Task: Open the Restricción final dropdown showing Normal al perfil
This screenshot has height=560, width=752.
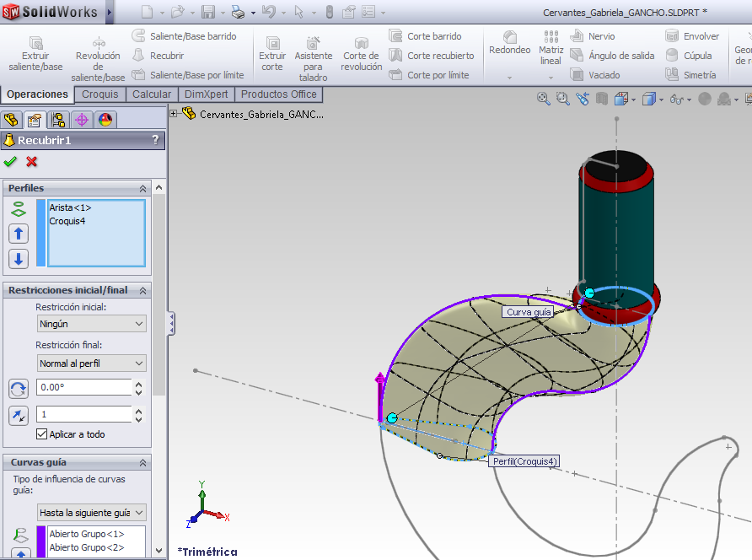Action: click(x=91, y=363)
